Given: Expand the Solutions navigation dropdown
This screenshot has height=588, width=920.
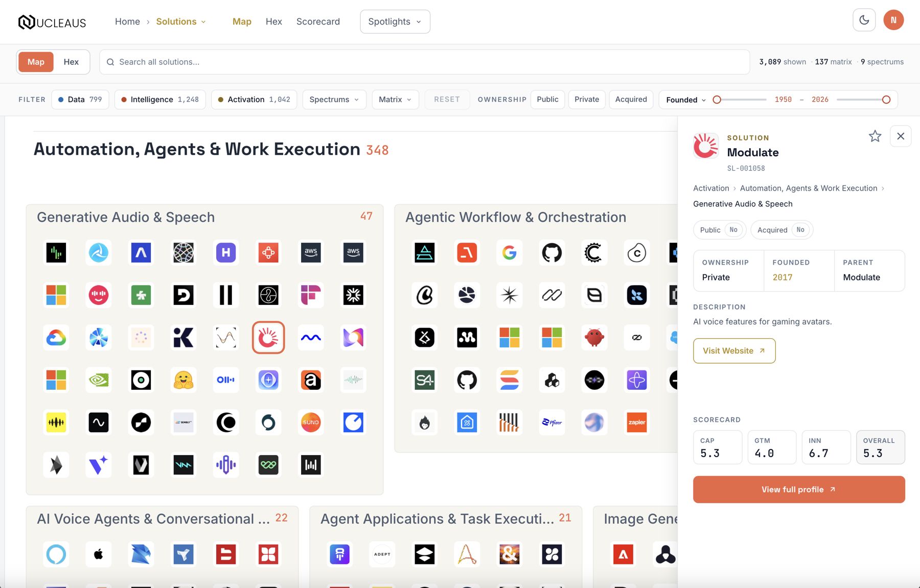Looking at the screenshot, I should pos(181,21).
